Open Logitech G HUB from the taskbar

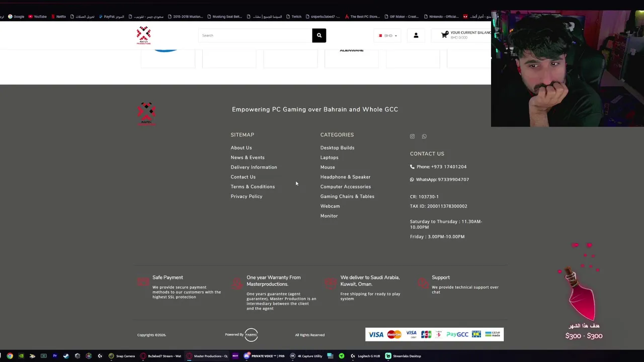(365, 356)
